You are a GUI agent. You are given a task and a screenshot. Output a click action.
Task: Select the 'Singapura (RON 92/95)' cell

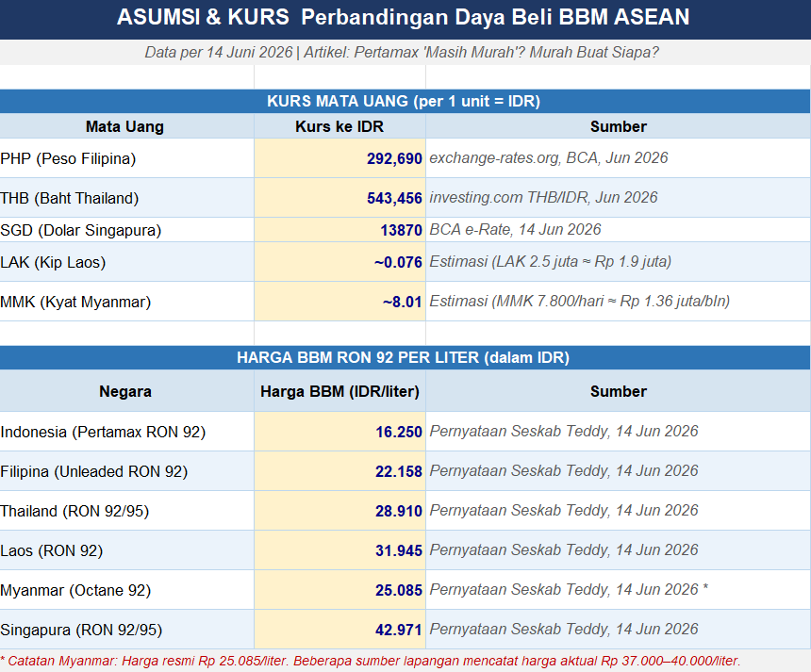tap(126, 629)
